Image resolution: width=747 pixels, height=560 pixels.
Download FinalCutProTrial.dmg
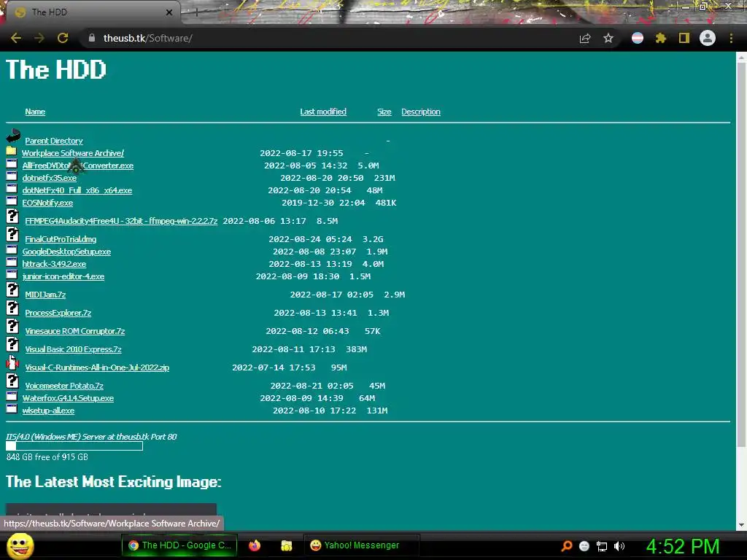(x=61, y=239)
